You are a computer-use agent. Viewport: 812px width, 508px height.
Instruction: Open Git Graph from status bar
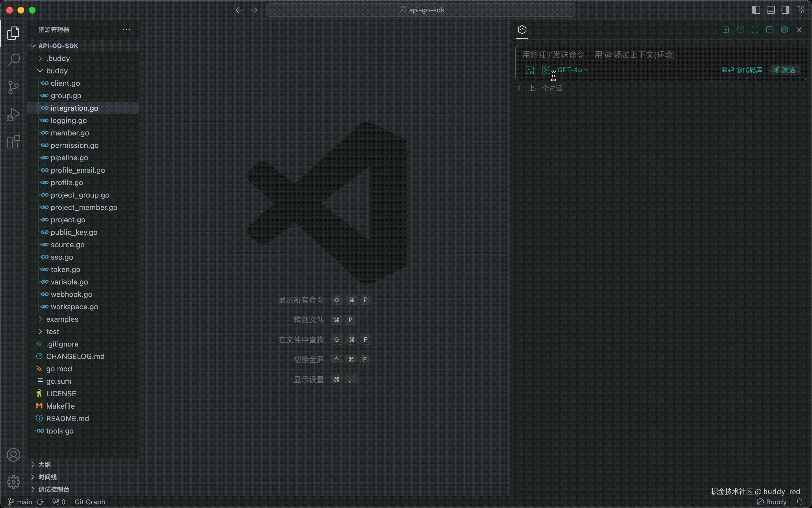90,502
